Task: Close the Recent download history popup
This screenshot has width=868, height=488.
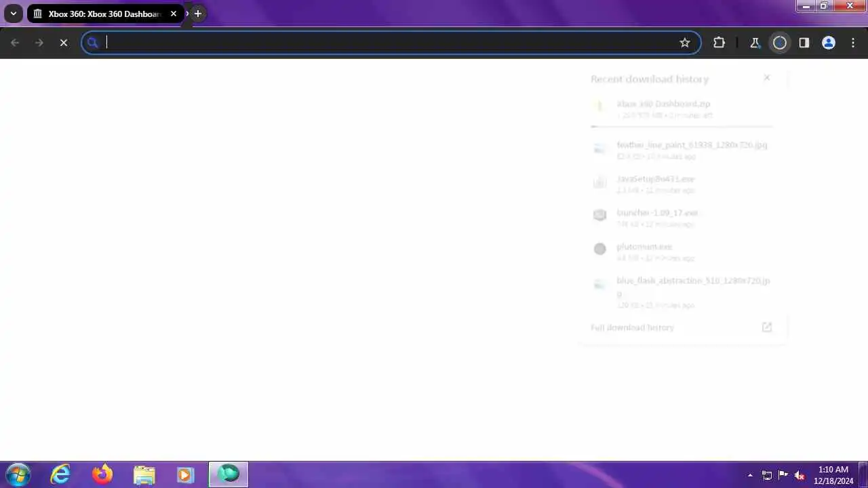Action: pyautogui.click(x=767, y=78)
